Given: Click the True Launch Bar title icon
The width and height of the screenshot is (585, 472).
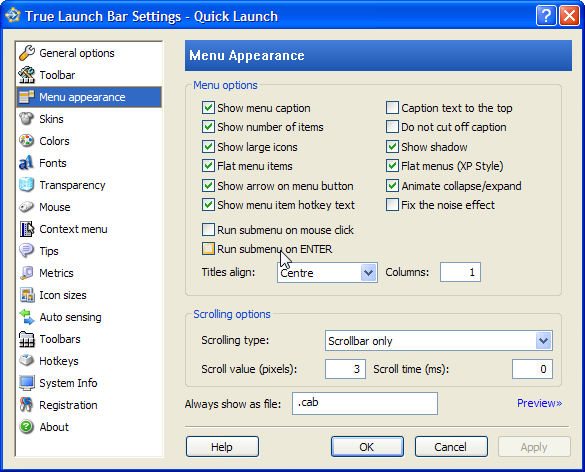Looking at the screenshot, I should 13,16.
